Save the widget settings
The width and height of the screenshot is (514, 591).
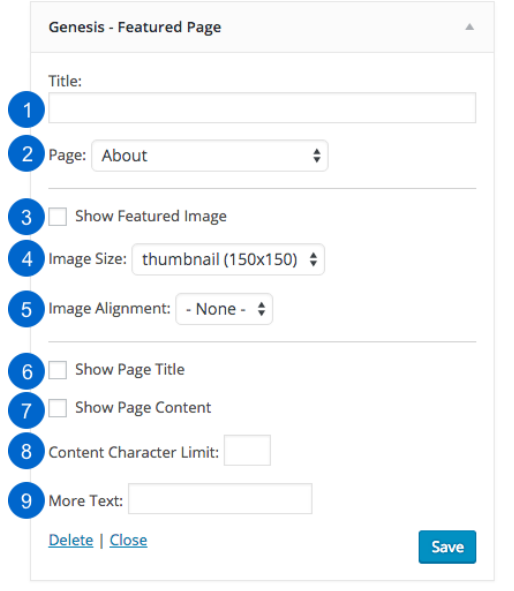(447, 547)
